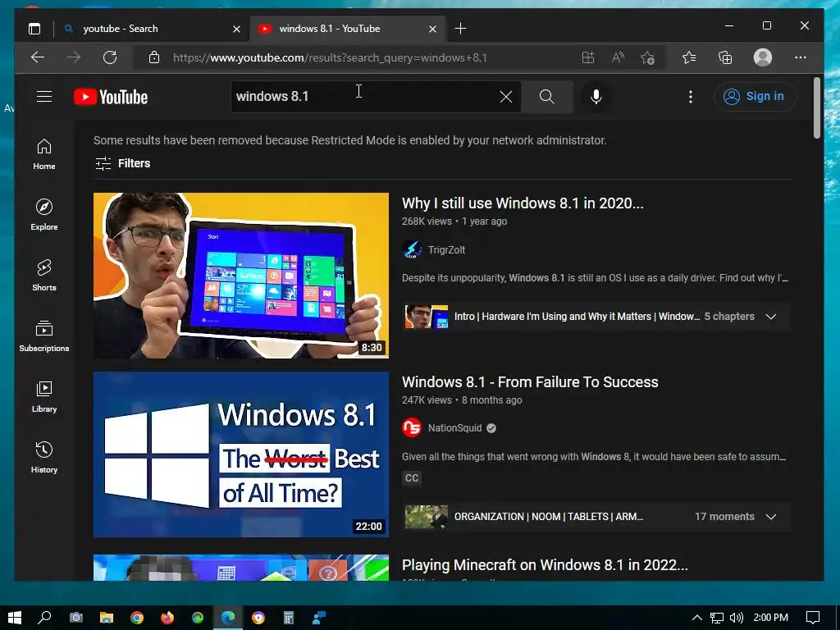Expand the 5 chapters list
The width and height of the screenshot is (840, 630).
[771, 317]
